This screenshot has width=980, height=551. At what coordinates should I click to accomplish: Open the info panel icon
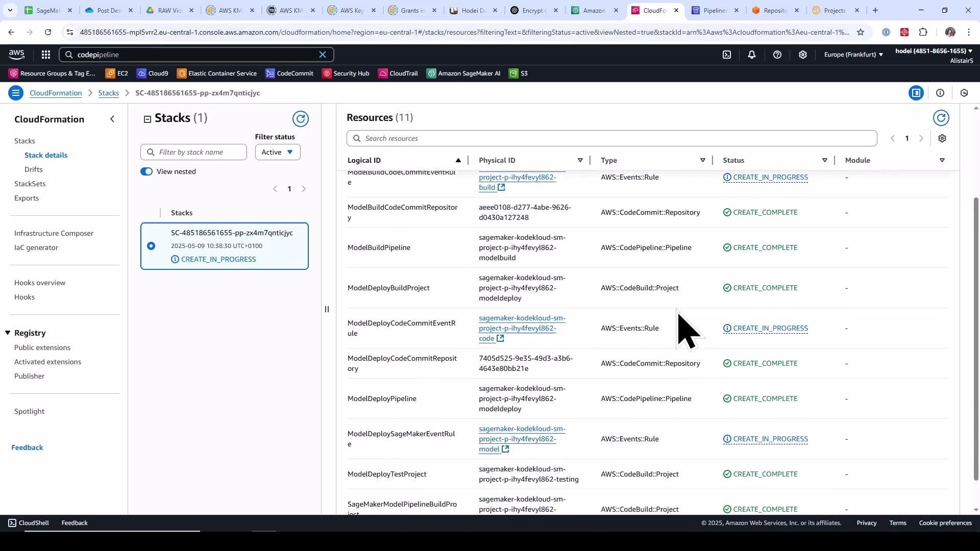pyautogui.click(x=940, y=93)
